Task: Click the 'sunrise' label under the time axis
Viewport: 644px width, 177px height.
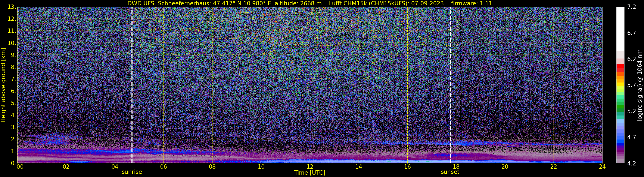Action: 132,172
